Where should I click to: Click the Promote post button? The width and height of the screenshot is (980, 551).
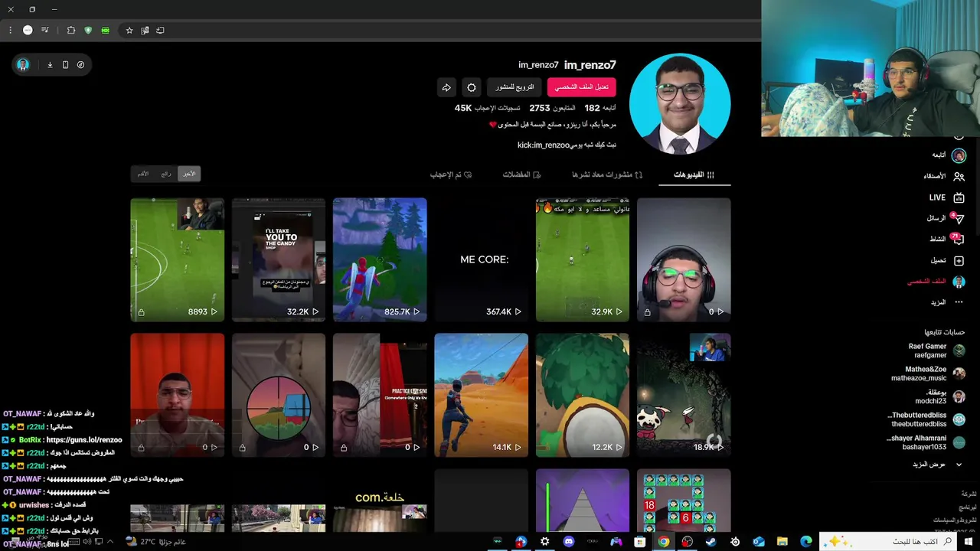coord(514,87)
